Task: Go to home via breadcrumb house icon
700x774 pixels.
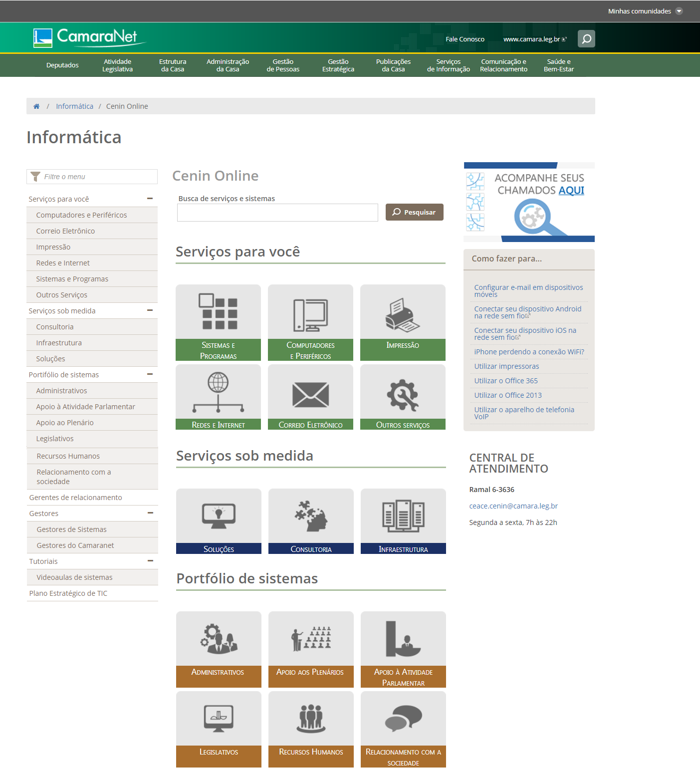Action: 36,106
